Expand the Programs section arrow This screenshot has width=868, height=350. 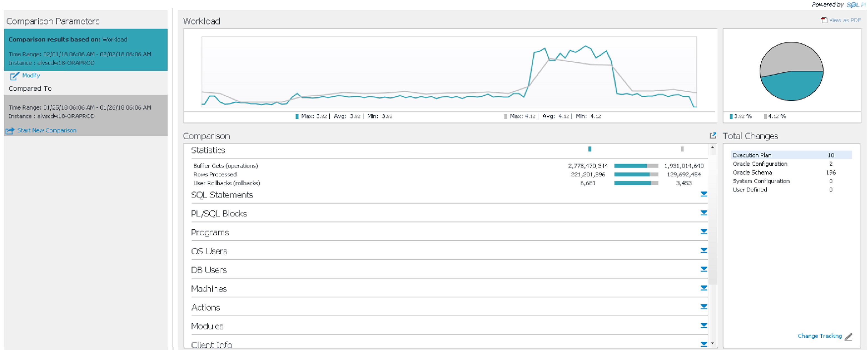703,232
